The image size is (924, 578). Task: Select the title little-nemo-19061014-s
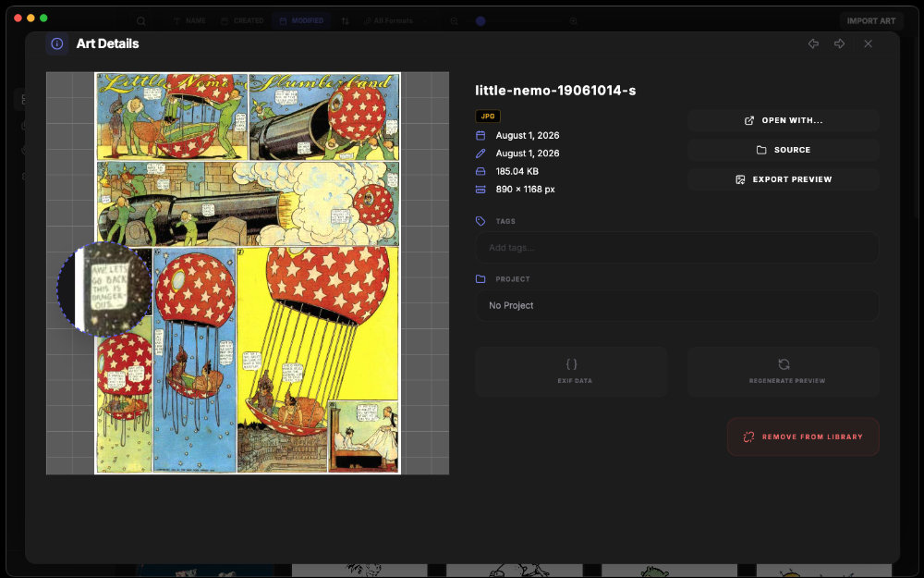pyautogui.click(x=555, y=91)
